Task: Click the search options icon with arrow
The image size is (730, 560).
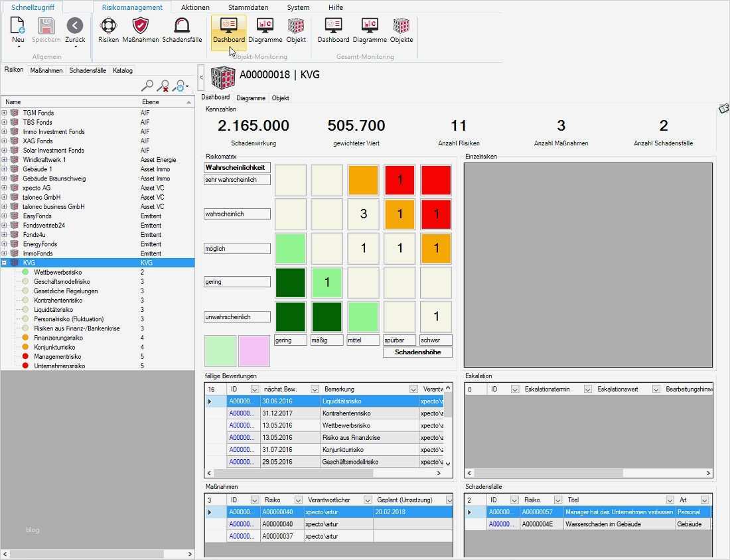Action: pos(180,86)
